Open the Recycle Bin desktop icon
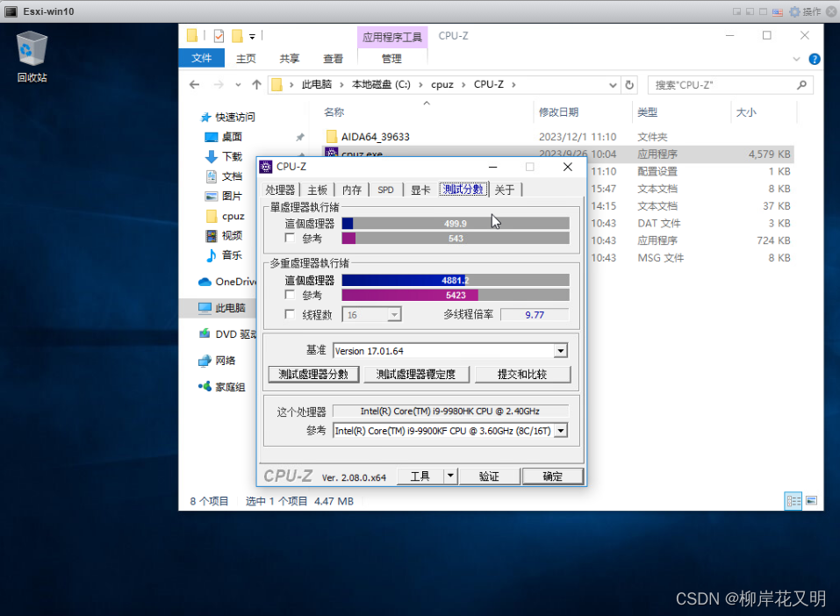The height and width of the screenshot is (616, 840). pyautogui.click(x=32, y=57)
